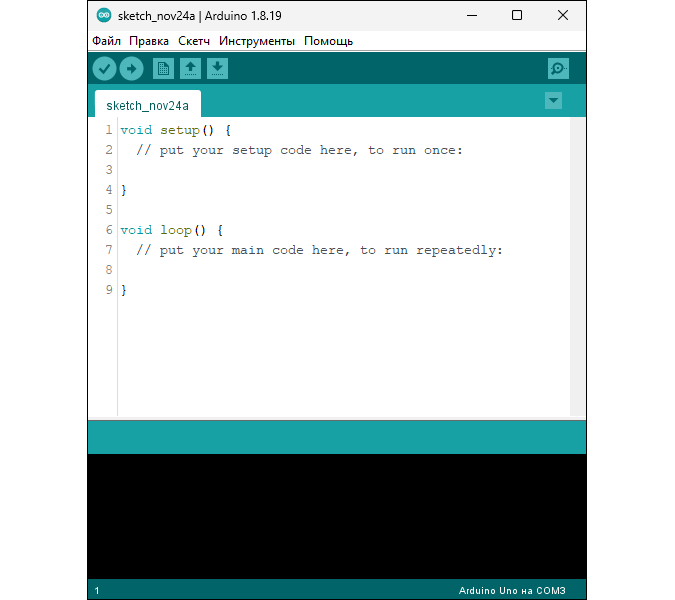Viewport: 675px width, 600px height.
Task: Open the Помощь menu
Action: 328,41
